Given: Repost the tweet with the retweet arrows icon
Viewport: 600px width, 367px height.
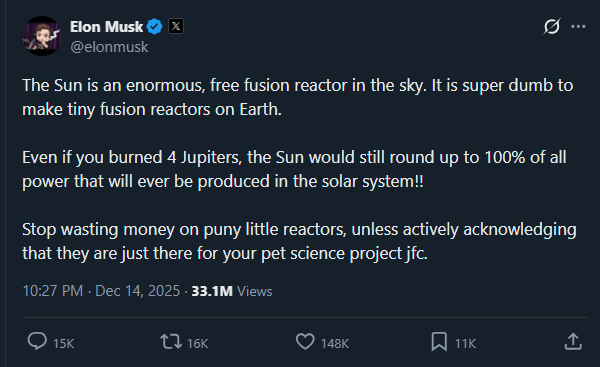Looking at the screenshot, I should click(171, 341).
